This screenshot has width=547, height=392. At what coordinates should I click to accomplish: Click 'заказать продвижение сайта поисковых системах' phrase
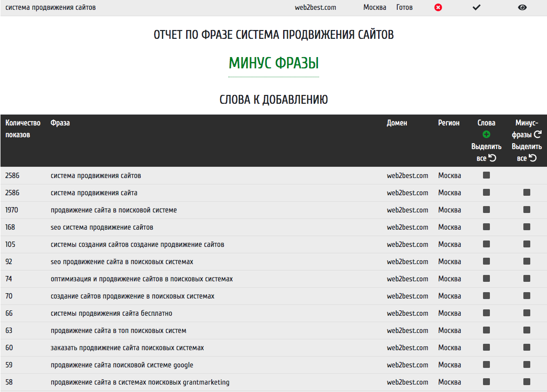(x=127, y=348)
